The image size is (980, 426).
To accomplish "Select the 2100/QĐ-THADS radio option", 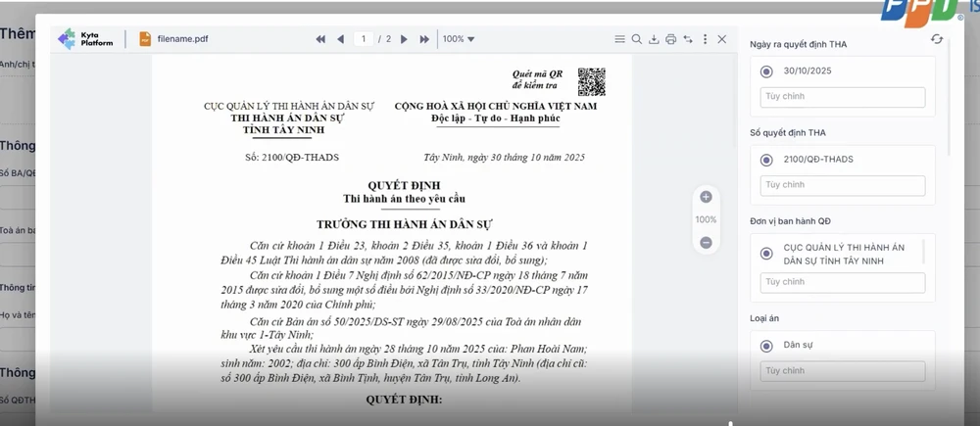I will click(766, 160).
